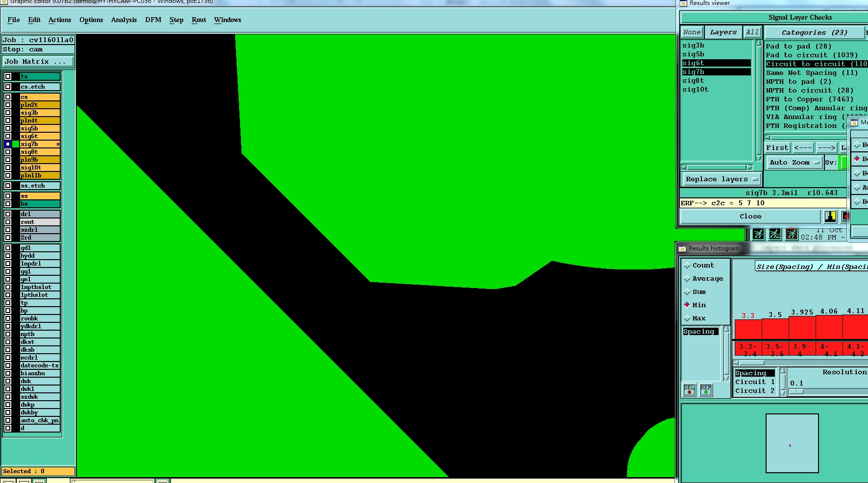Toggle the checkbox for the rout layer
The image size is (868, 483).
point(8,222)
